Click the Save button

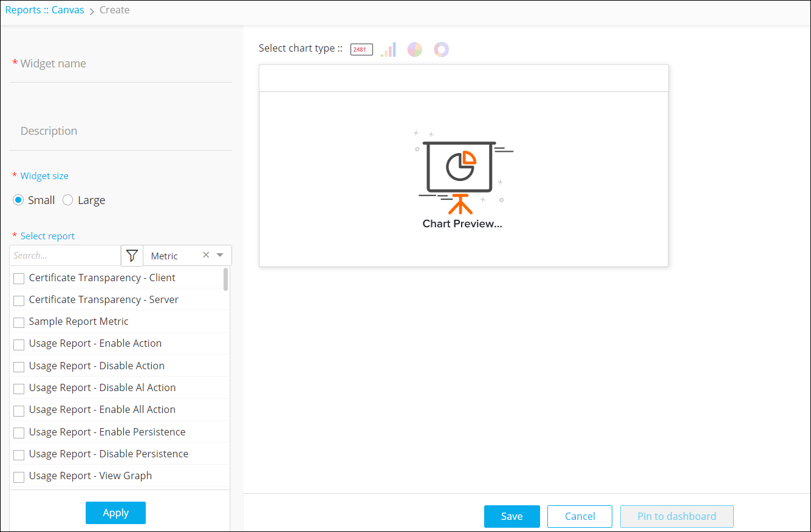(x=512, y=516)
